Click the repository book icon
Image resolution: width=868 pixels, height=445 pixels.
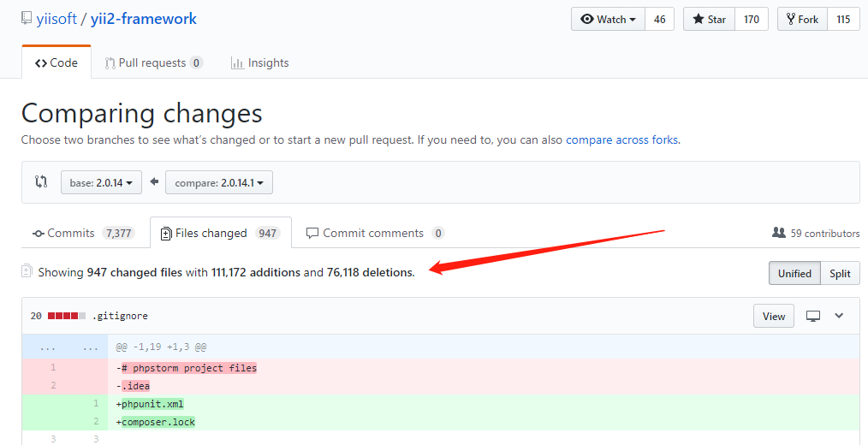[x=27, y=18]
